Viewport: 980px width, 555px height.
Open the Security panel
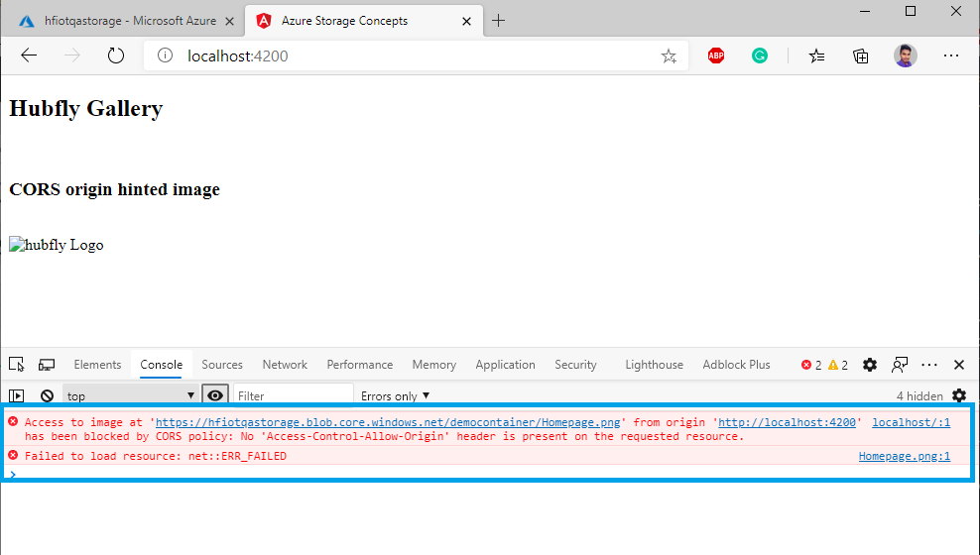pos(575,365)
